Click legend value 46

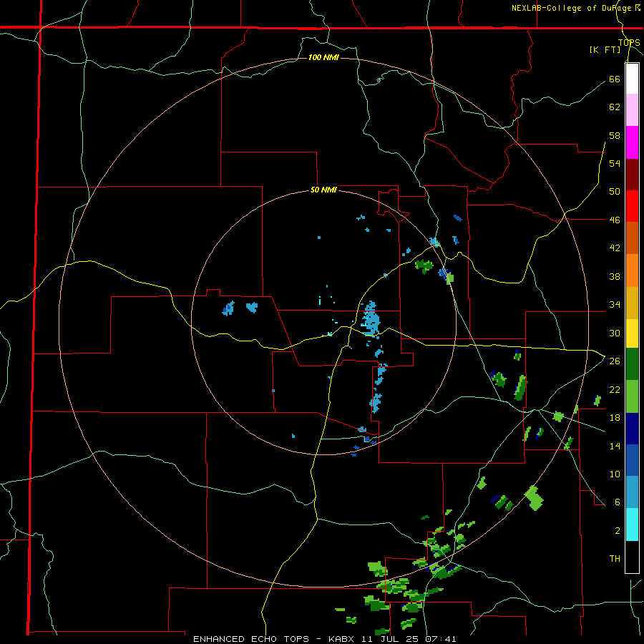tap(615, 220)
